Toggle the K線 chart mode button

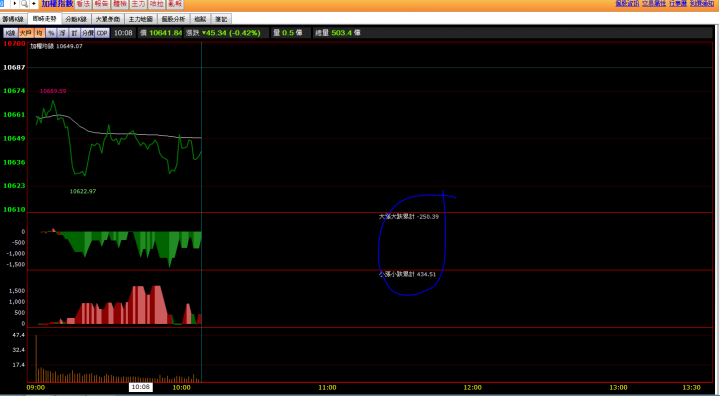click(11, 33)
